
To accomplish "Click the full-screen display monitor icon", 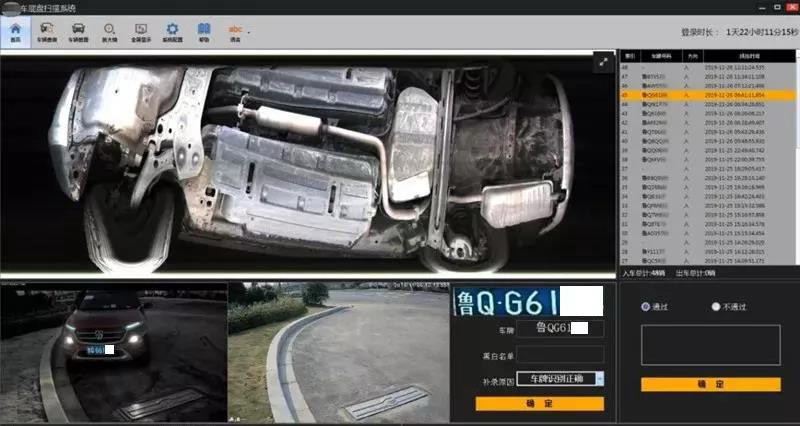I will [x=141, y=33].
